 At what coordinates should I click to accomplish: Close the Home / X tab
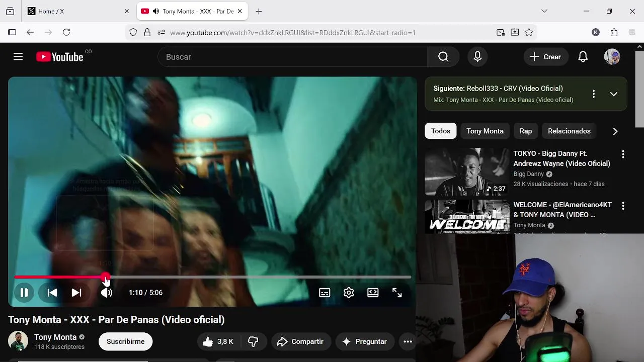127,11
